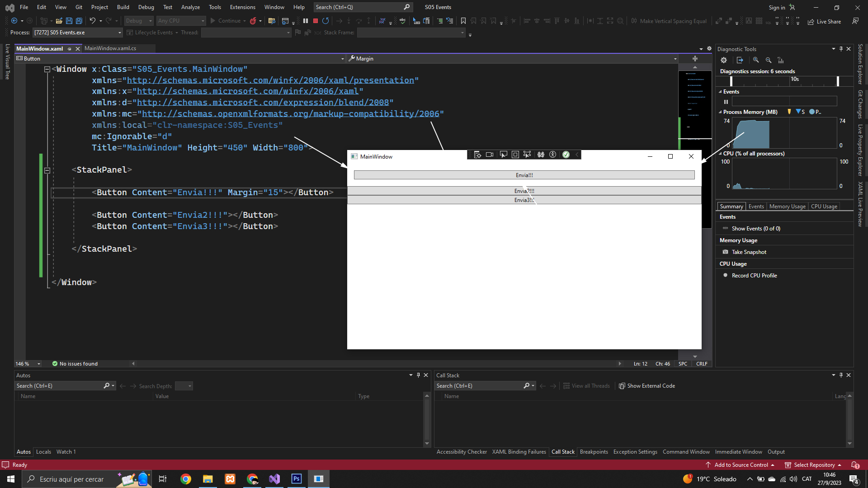The width and height of the screenshot is (868, 488).
Task: Click the Visual Studio taskbar icon
Action: pyautogui.click(x=274, y=479)
